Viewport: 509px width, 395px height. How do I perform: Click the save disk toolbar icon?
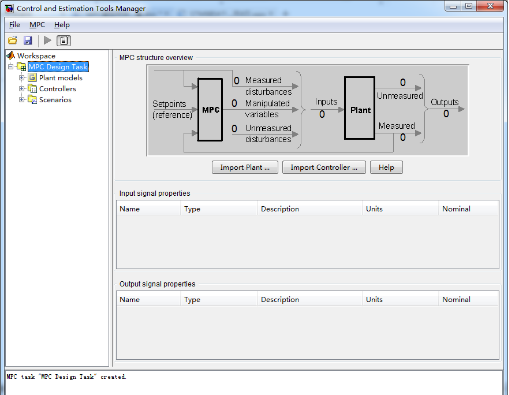(28, 41)
